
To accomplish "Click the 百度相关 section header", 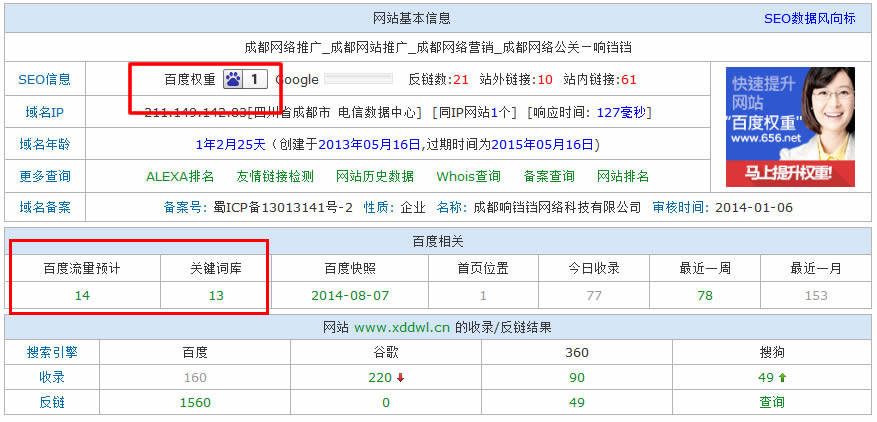I will pyautogui.click(x=438, y=241).
